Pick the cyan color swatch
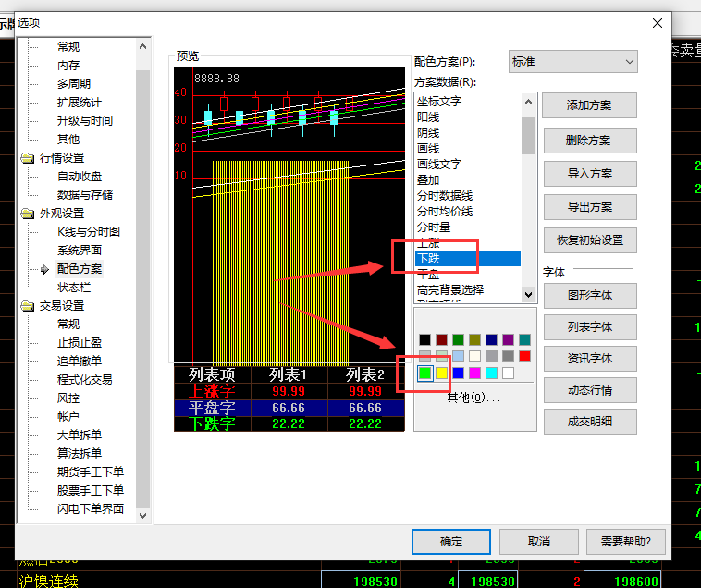 pyautogui.click(x=491, y=374)
